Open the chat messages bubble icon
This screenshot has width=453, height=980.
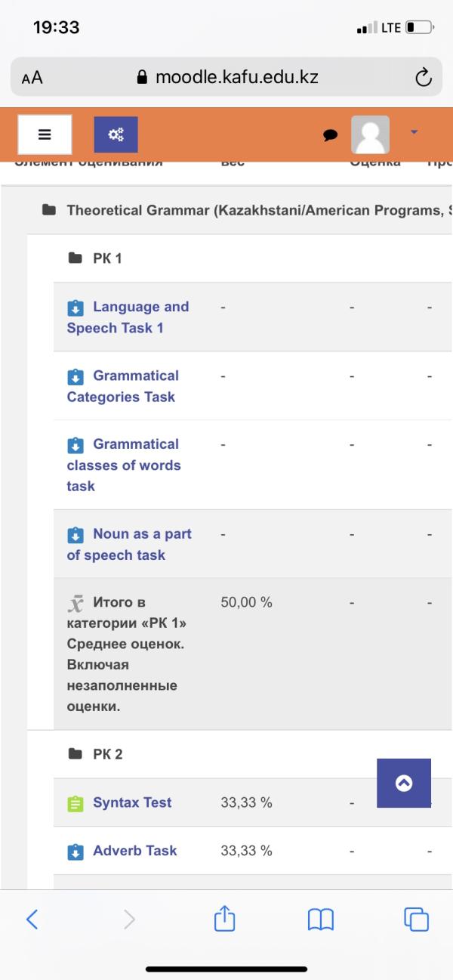pyautogui.click(x=330, y=135)
